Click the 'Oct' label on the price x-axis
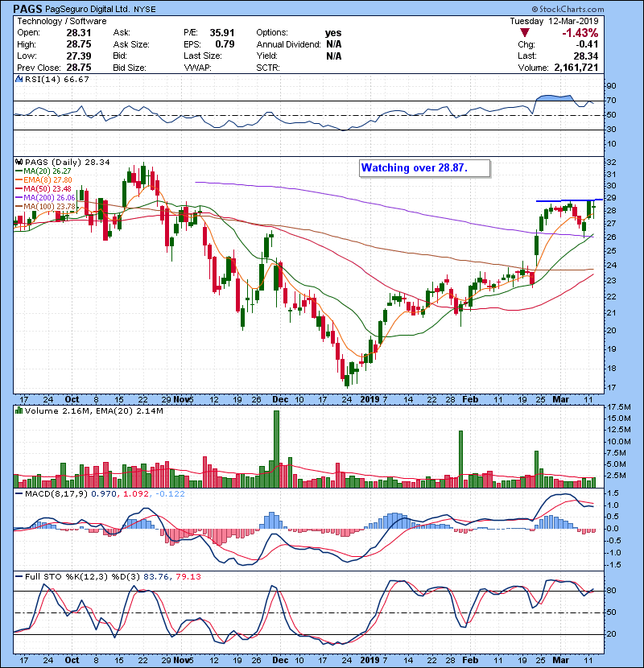The image size is (644, 668). (x=72, y=399)
